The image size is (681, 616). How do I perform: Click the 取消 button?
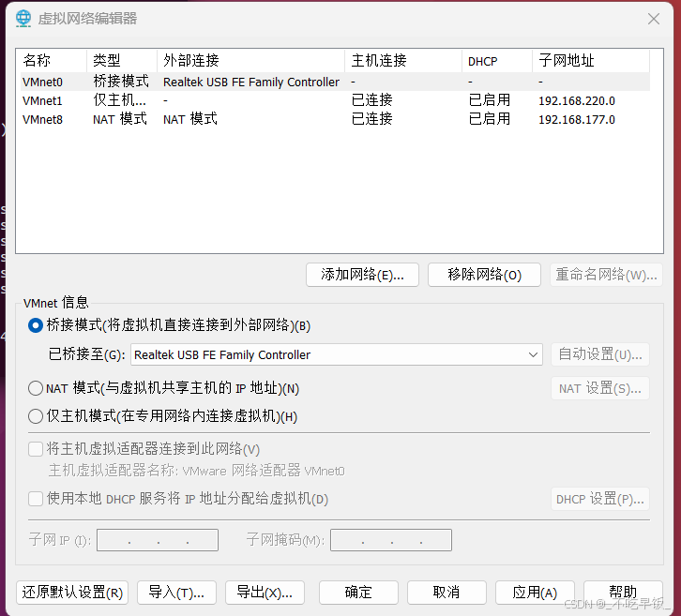(x=446, y=593)
